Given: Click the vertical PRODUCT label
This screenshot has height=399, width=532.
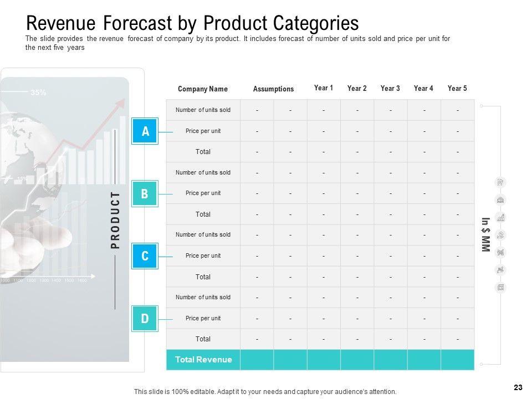Looking at the screenshot, I should coord(115,220).
